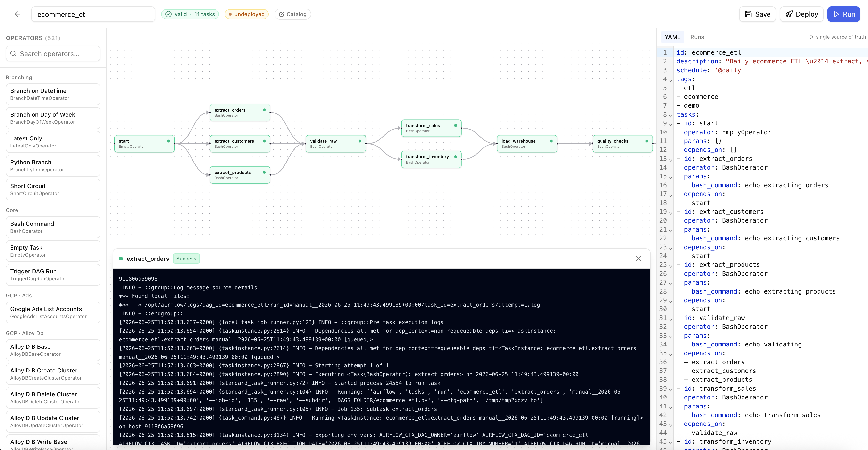Click status dot on start node
Viewport: 868px width, 450px height.
click(x=168, y=141)
